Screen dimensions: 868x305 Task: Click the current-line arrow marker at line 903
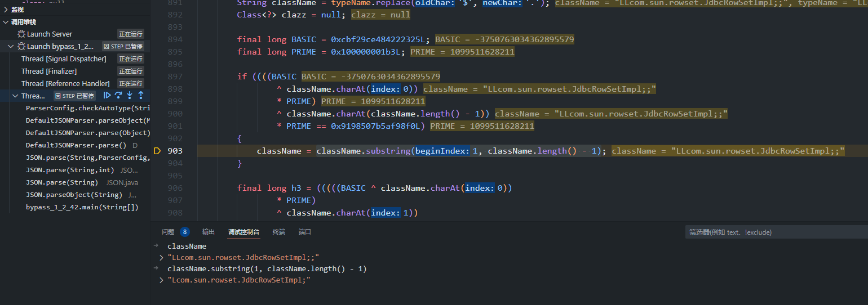tap(157, 151)
